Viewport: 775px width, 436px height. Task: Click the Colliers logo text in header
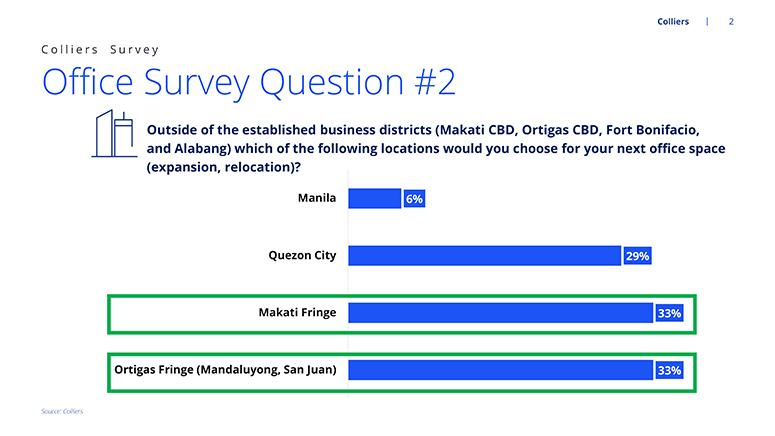(673, 22)
